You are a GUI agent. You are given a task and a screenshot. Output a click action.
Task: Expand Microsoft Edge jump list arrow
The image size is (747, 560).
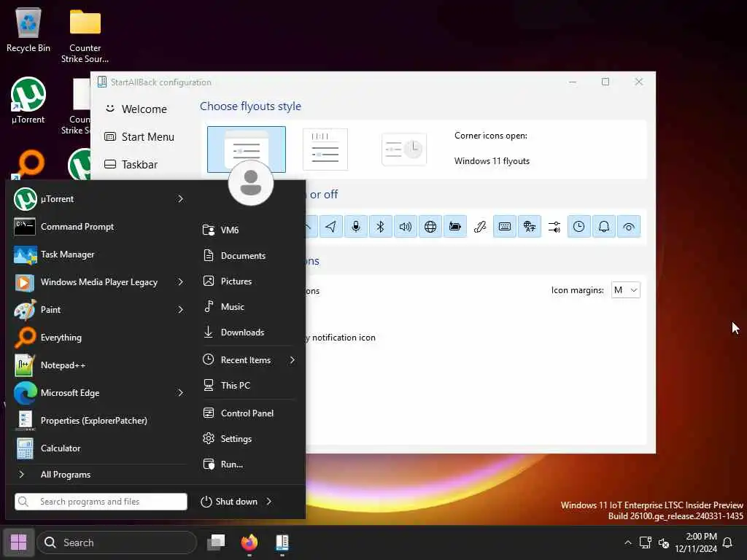click(180, 393)
